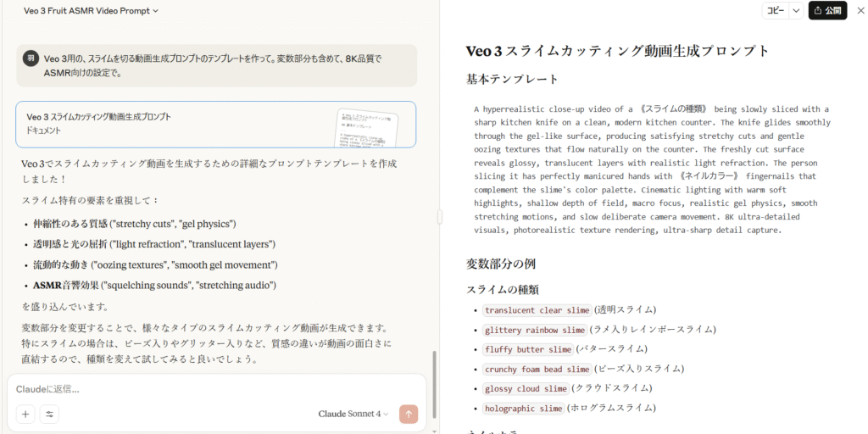Click the template prompt code block text

point(652,170)
